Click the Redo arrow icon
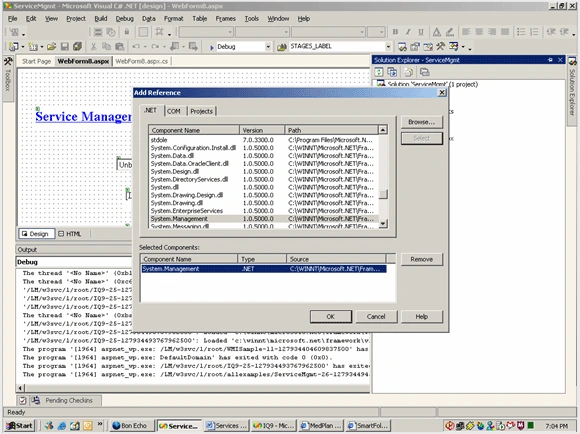Viewport: 580px width, 434px height. (x=155, y=47)
